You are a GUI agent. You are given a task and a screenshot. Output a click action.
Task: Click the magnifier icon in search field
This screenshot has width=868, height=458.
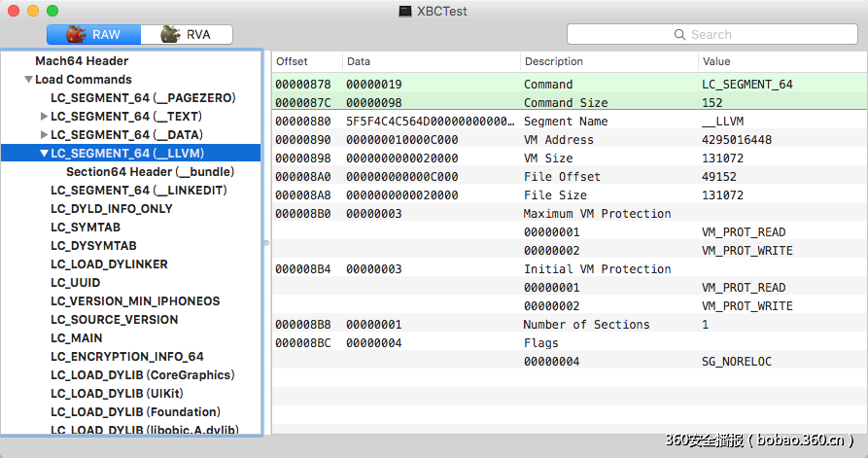(x=680, y=35)
